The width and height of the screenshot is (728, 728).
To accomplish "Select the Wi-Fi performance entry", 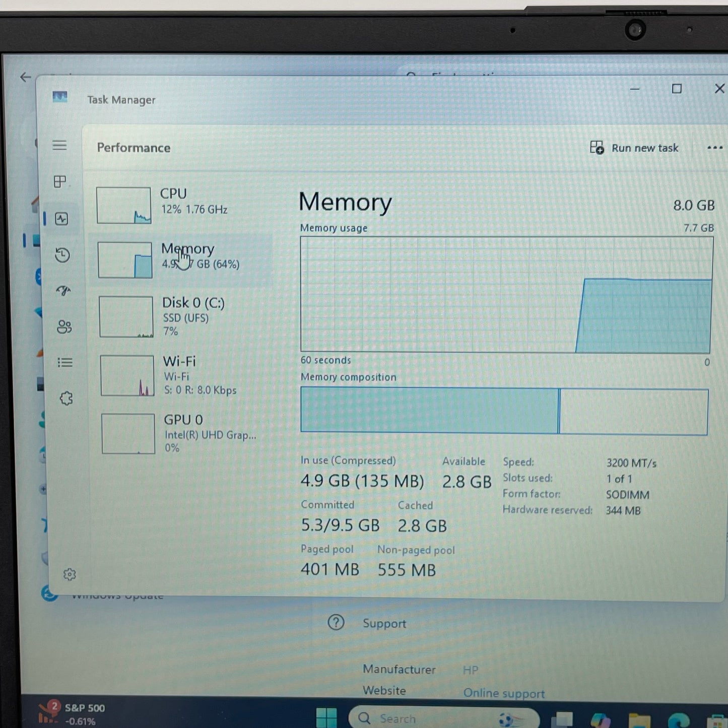I will pyautogui.click(x=184, y=375).
